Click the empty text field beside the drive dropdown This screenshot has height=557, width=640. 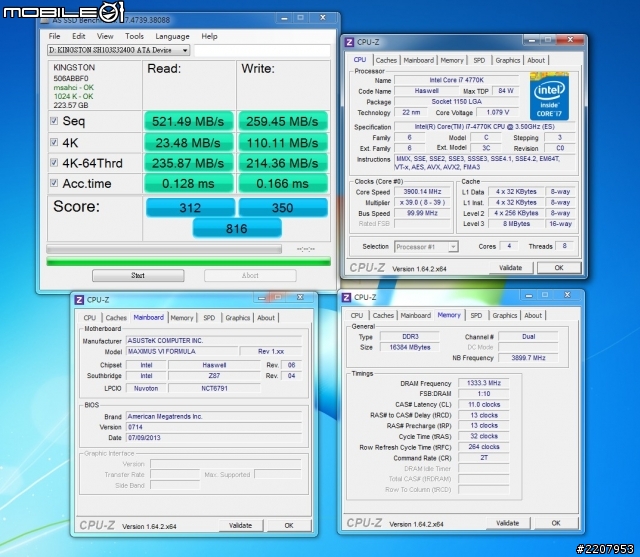[x=260, y=50]
